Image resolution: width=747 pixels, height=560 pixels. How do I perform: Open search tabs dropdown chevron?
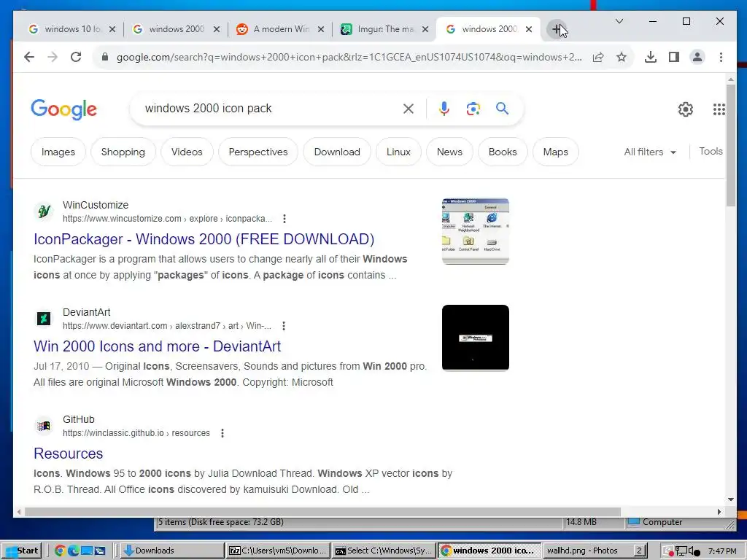point(619,21)
